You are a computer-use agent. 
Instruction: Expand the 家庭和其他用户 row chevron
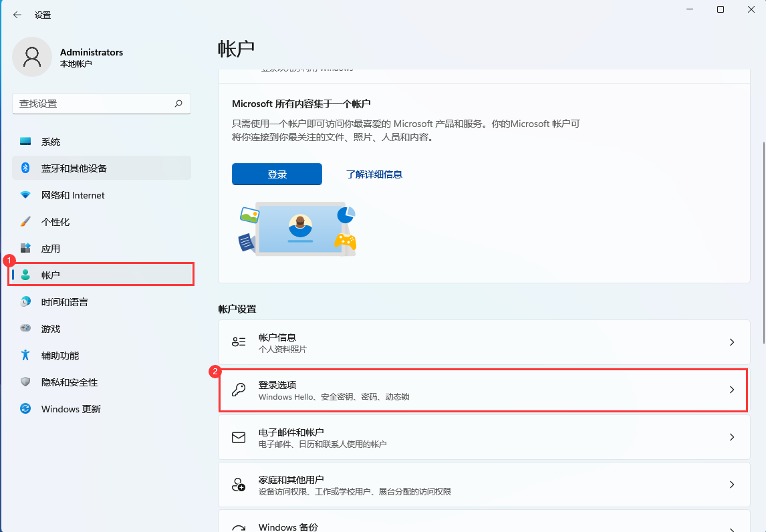point(731,485)
